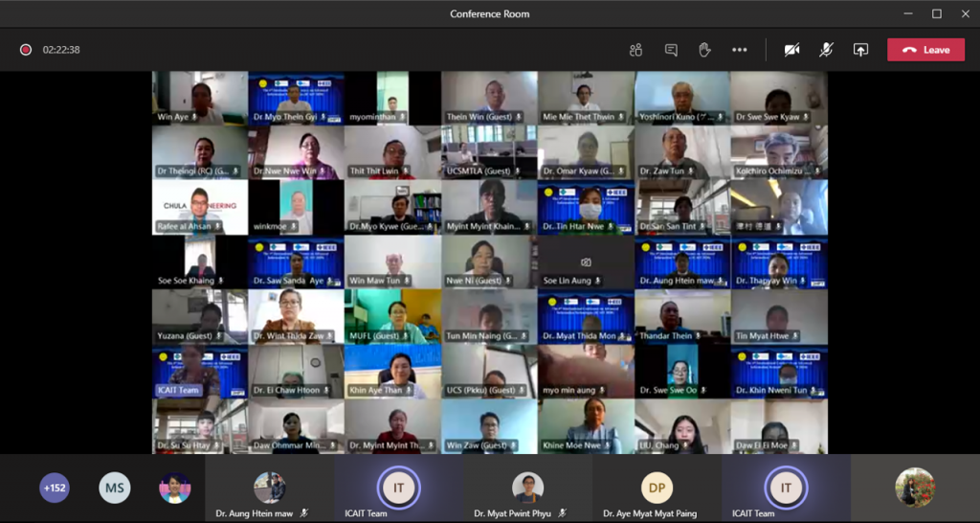
Task: Select the LIU, Chang video tile
Action: tap(681, 426)
